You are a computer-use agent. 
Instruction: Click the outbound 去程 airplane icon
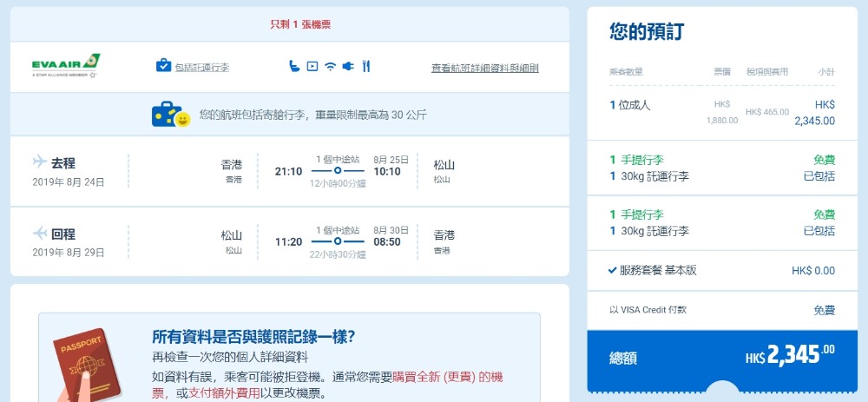pyautogui.click(x=39, y=161)
